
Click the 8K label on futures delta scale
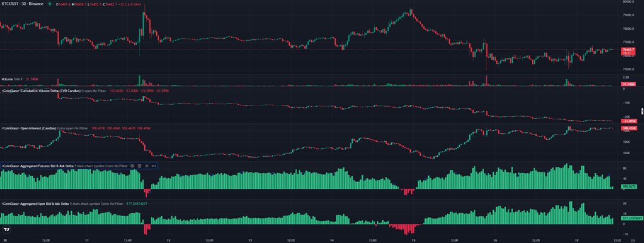tap(625, 169)
